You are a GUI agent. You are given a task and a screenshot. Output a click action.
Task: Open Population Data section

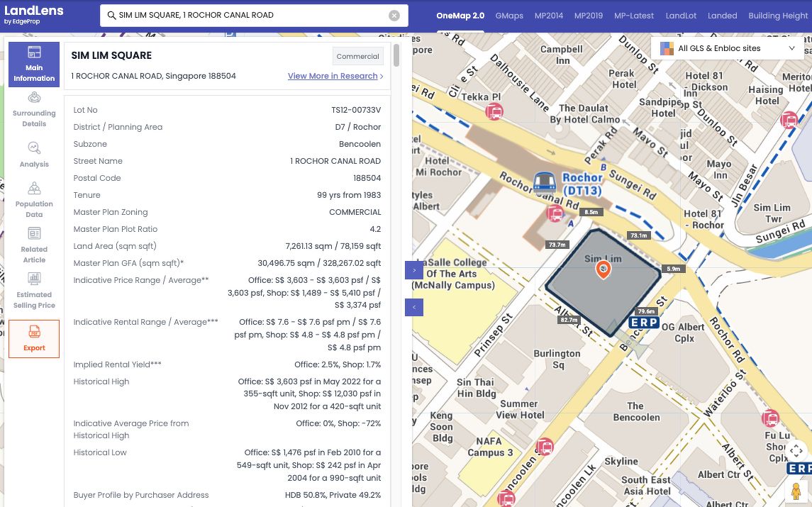pos(34,200)
